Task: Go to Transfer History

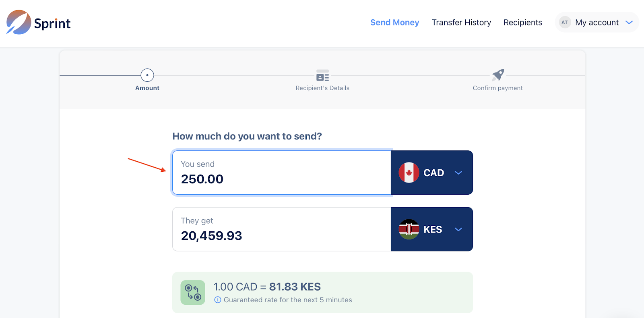Action: [461, 23]
